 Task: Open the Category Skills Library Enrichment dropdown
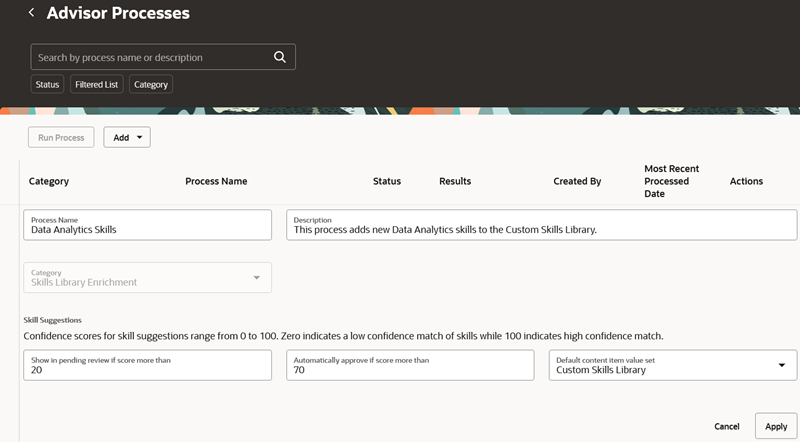pyautogui.click(x=256, y=277)
